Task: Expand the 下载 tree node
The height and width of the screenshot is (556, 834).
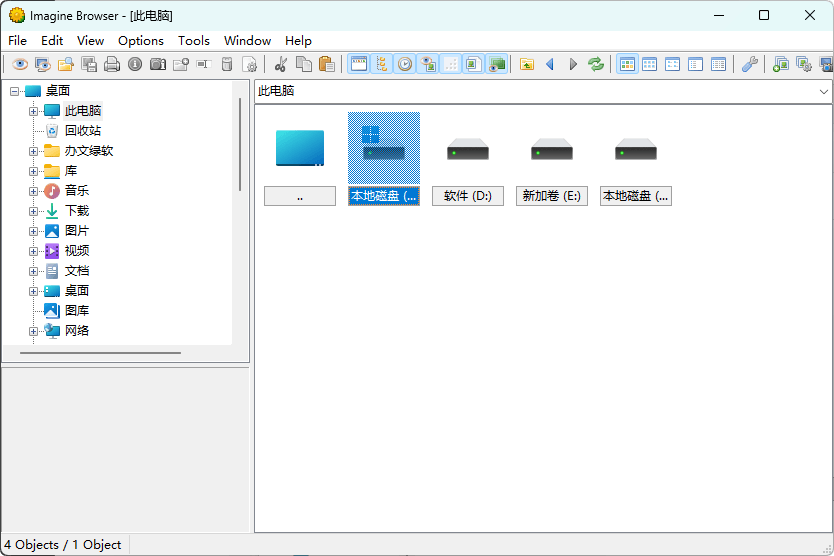Action: point(33,211)
